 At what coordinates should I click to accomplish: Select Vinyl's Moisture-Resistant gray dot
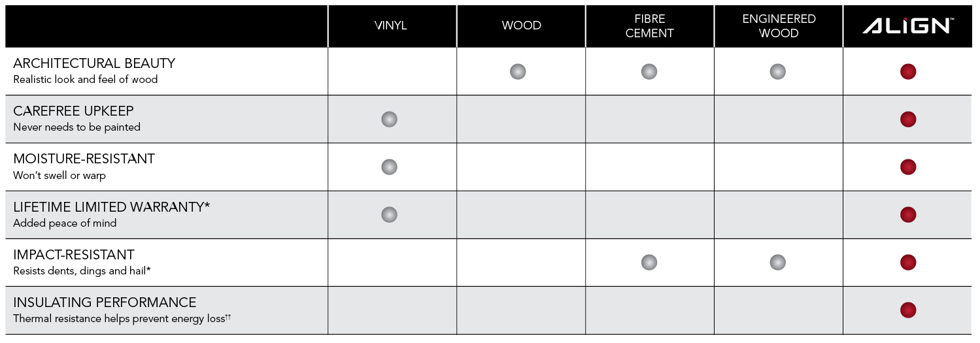[389, 167]
